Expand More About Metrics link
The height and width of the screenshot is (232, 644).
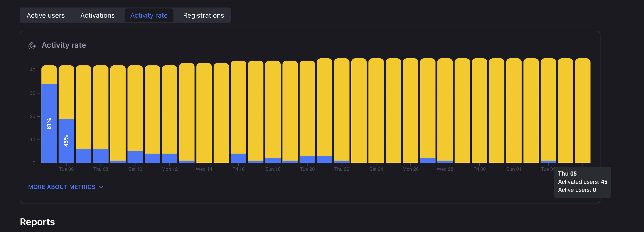coord(66,187)
